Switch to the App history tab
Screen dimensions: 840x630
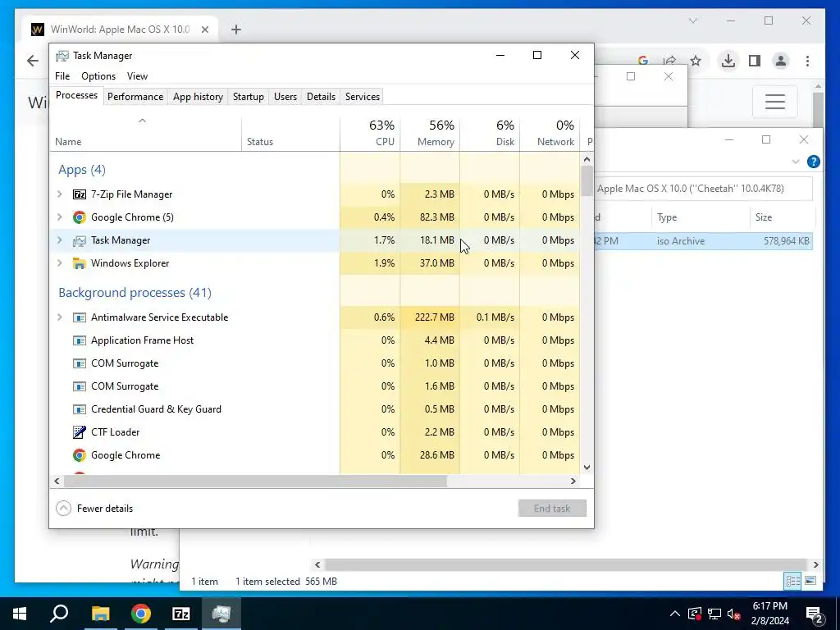(198, 97)
